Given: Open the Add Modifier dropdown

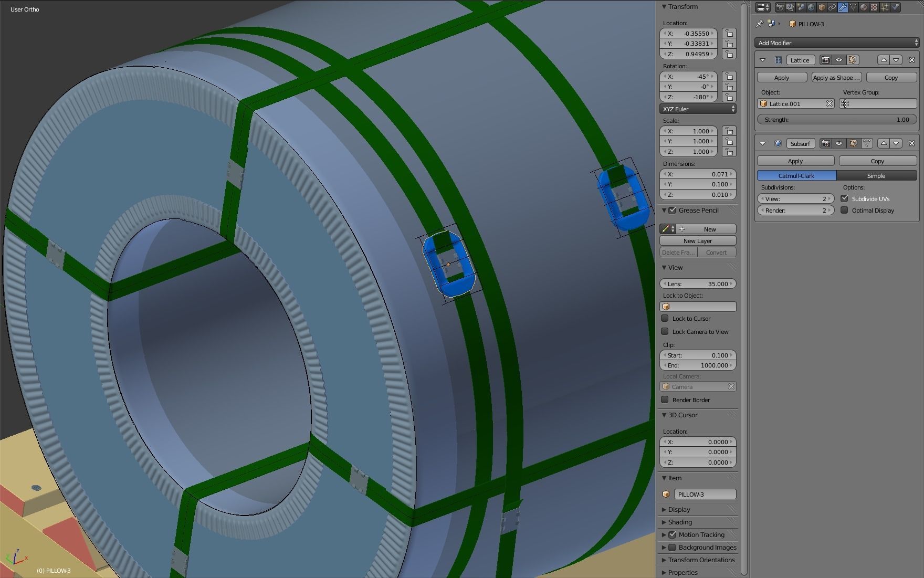Looking at the screenshot, I should pos(837,43).
